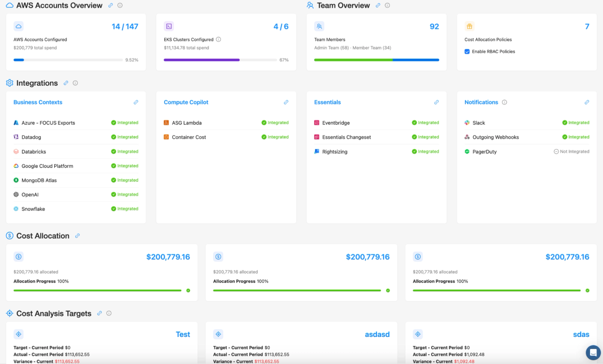603x364 pixels.
Task: Click the Snowflake integration row
Action: (x=76, y=209)
